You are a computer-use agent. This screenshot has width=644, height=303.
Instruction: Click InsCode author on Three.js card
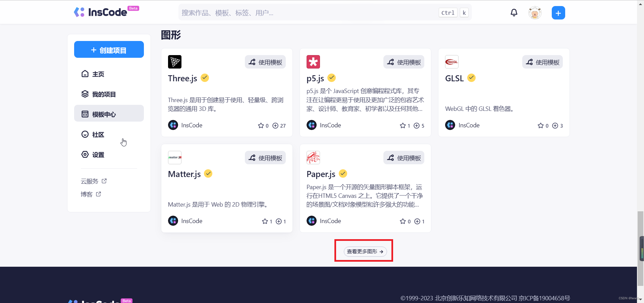coord(185,125)
